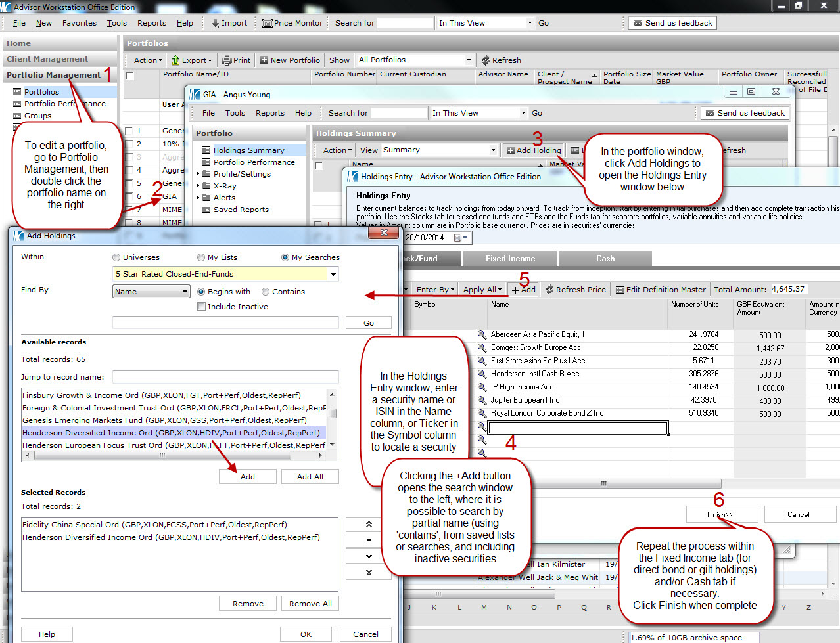
Task: Expand the Profile/Settings tree node
Action: pyautogui.click(x=198, y=175)
